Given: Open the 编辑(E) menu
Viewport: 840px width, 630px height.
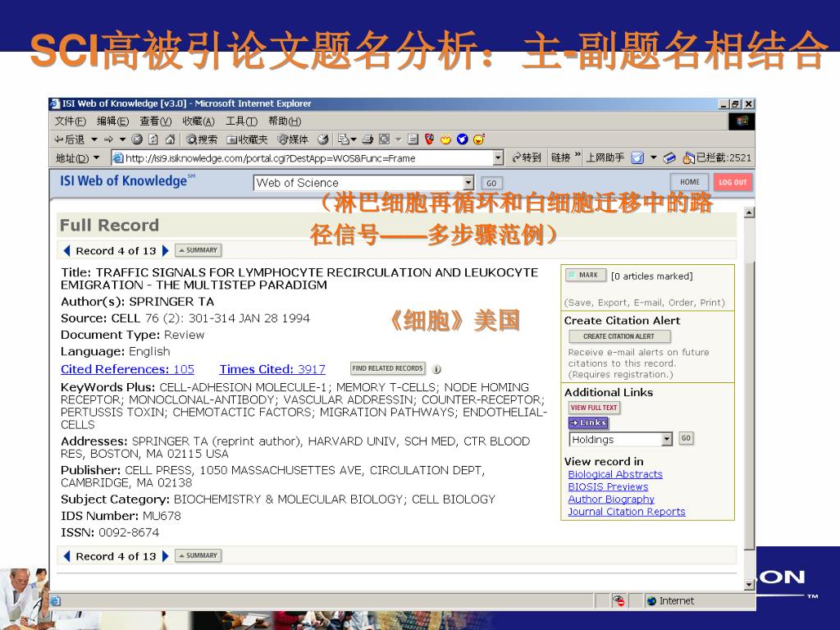Looking at the screenshot, I should tap(113, 121).
